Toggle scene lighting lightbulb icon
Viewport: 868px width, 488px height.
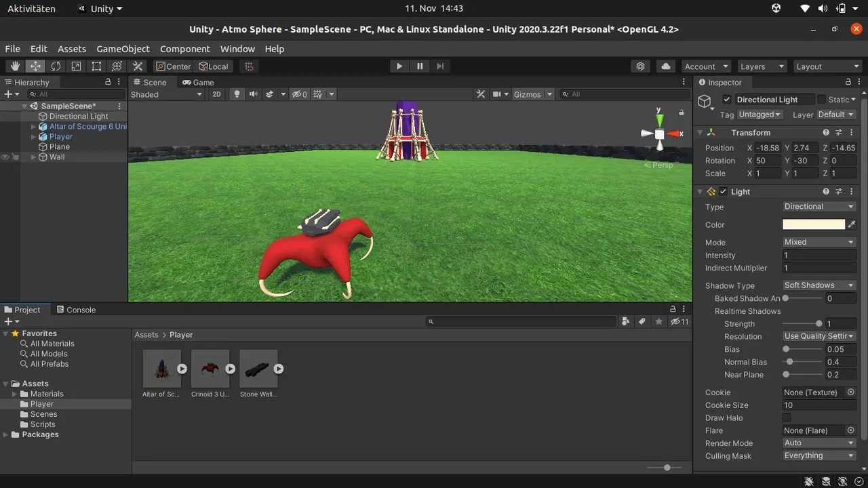(237, 94)
